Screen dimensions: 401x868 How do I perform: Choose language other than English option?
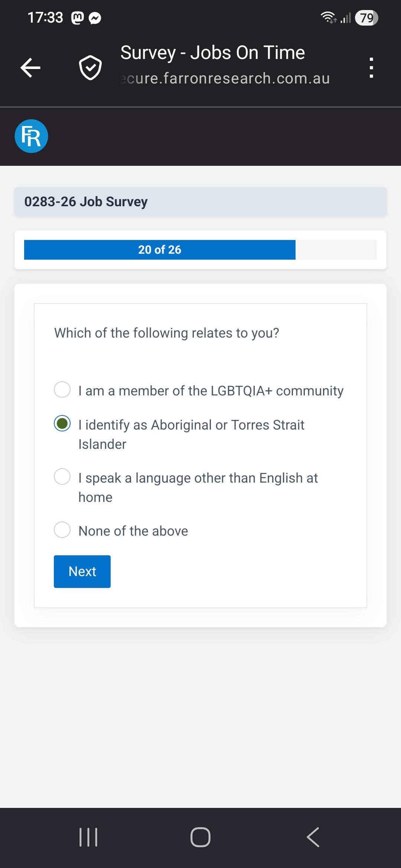click(x=62, y=477)
